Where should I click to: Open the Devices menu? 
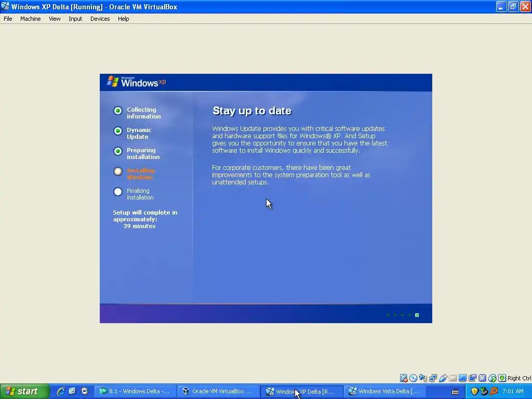tap(100, 19)
